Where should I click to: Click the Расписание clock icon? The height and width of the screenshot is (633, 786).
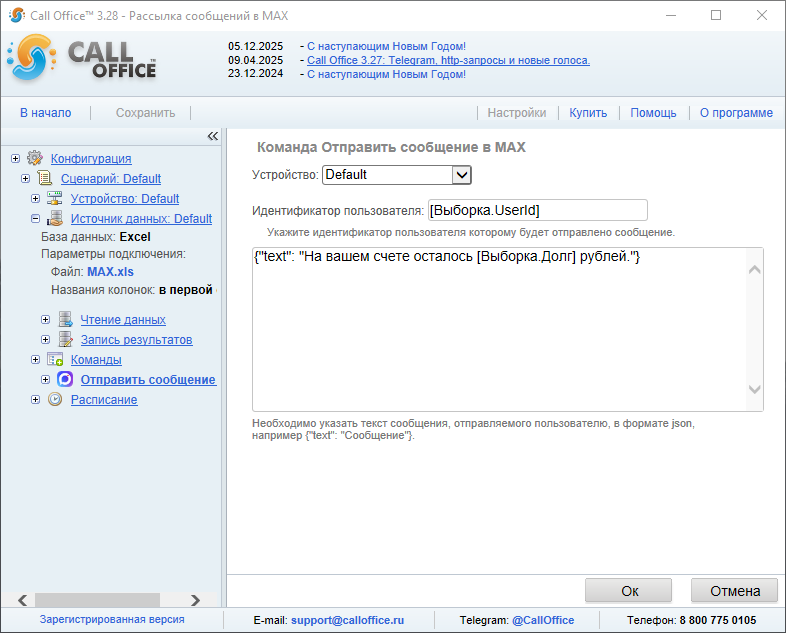click(x=55, y=399)
